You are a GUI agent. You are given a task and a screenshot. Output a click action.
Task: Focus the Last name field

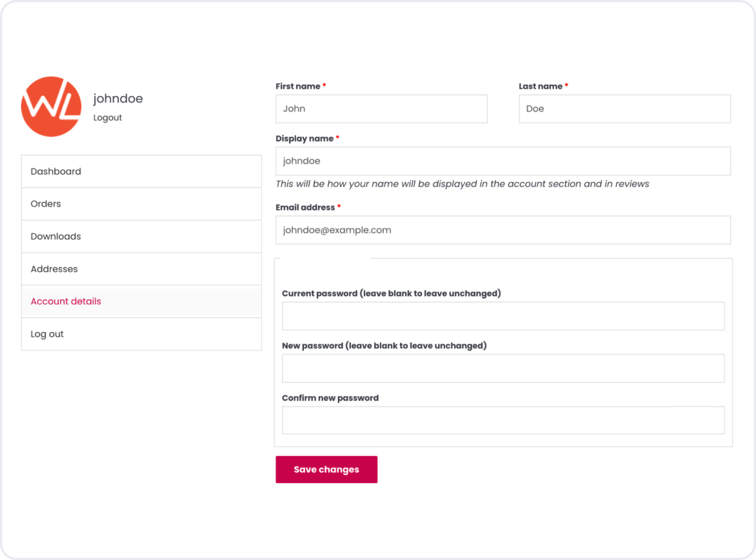[624, 109]
